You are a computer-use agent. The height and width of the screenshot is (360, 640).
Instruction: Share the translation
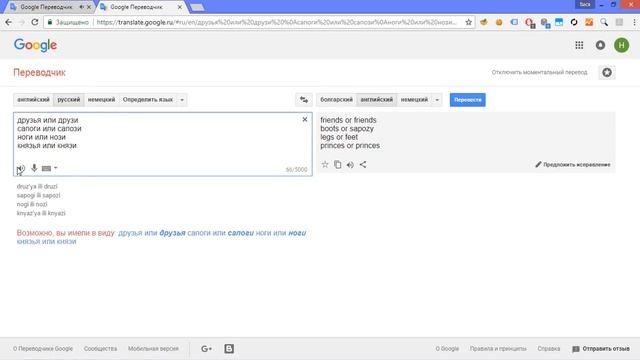pyautogui.click(x=363, y=164)
